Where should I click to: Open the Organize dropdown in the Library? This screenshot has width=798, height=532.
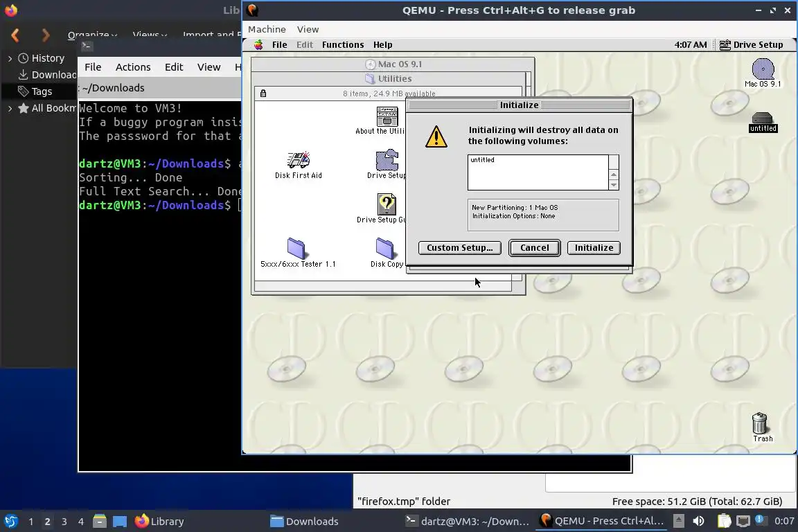pyautogui.click(x=92, y=35)
